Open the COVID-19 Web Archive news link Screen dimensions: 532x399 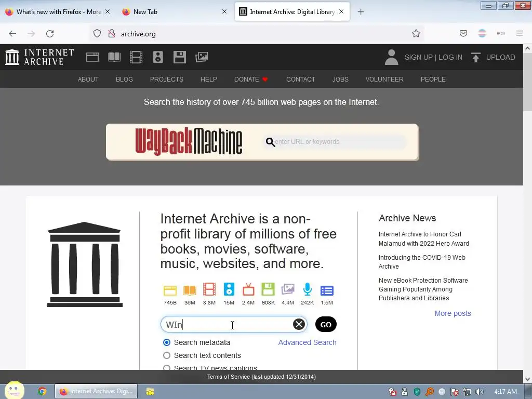pos(422,262)
